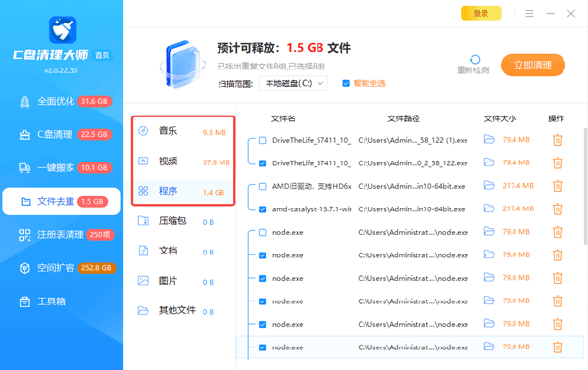The width and height of the screenshot is (588, 370).
Task: Click the 其他文件 folder icon
Action: (x=143, y=310)
